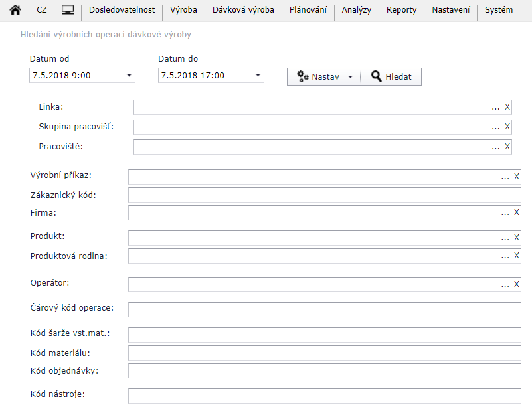Expand the Datum od dropdown
The width and height of the screenshot is (532, 411).
(x=129, y=76)
